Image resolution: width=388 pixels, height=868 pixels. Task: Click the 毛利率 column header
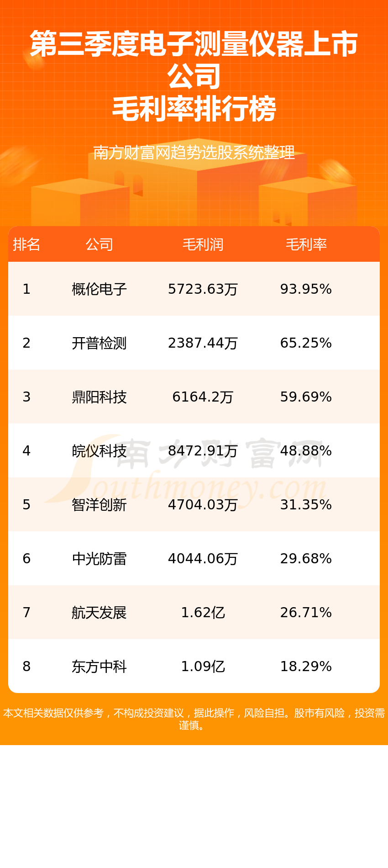[x=306, y=244]
